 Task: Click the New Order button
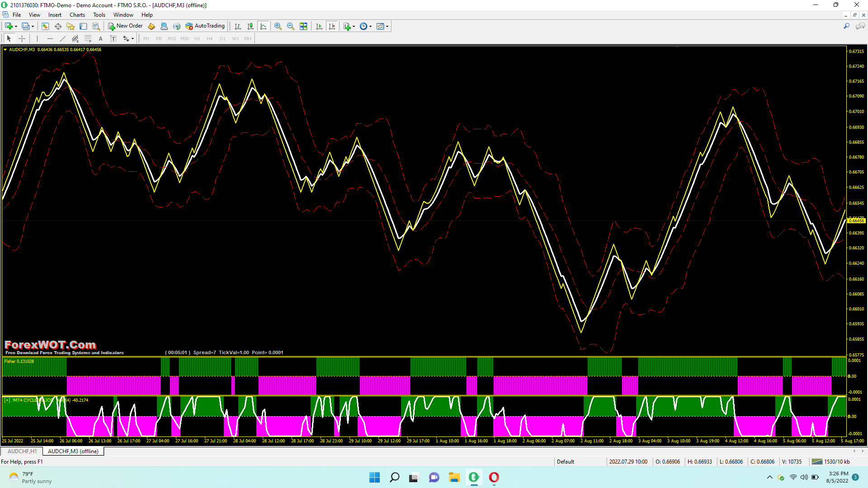(125, 26)
